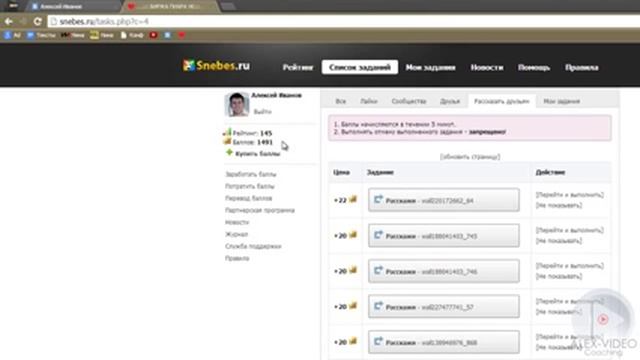Click the Цена column header
This screenshot has width=640, height=360.
click(x=341, y=172)
